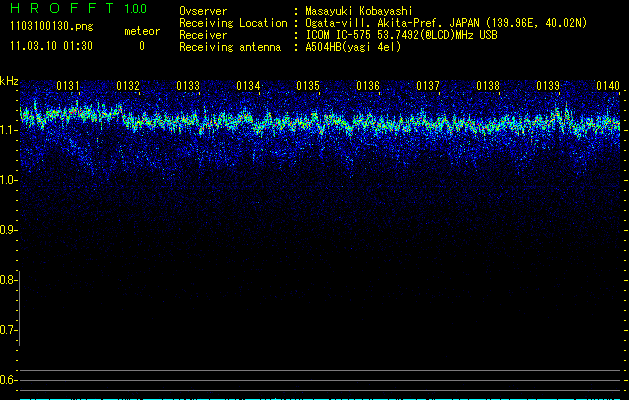The image size is (629, 400).
Task: Select the 0138 time marker
Action: click(488, 87)
